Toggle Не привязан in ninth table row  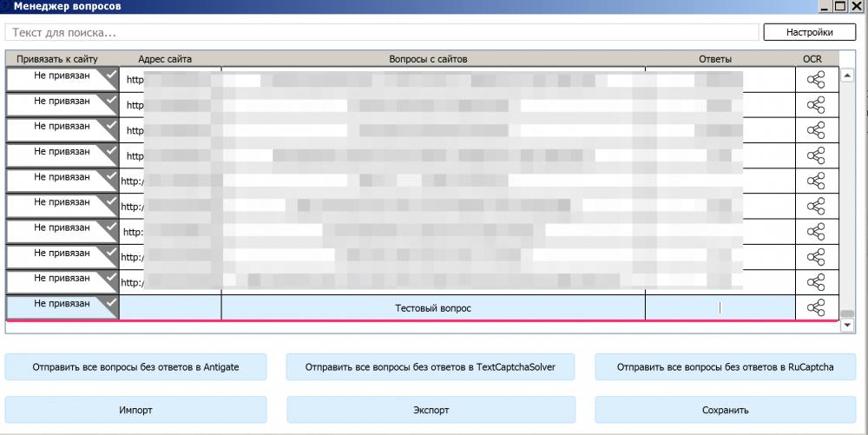click(x=62, y=282)
